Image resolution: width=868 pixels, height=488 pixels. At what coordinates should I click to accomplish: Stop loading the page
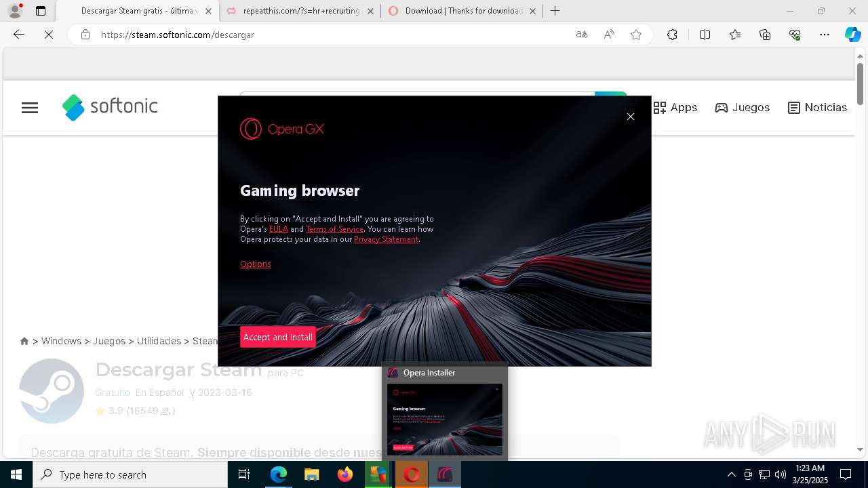click(49, 35)
